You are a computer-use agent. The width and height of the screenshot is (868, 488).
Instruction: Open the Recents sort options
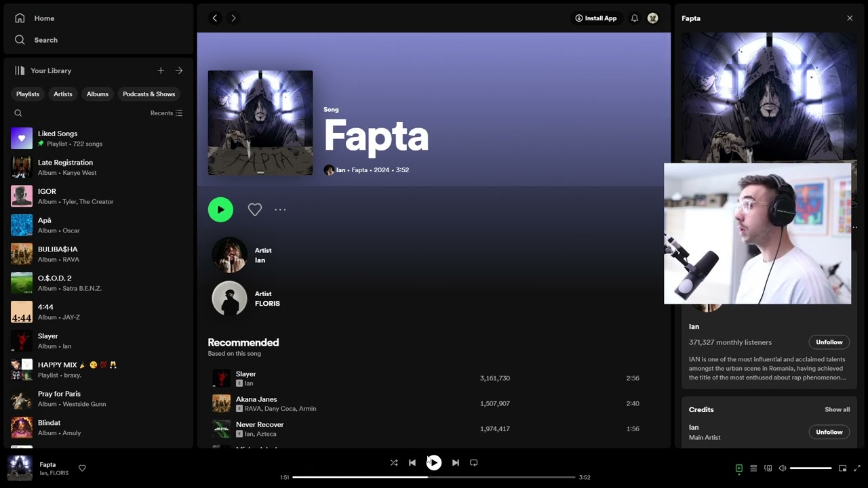[x=166, y=113]
